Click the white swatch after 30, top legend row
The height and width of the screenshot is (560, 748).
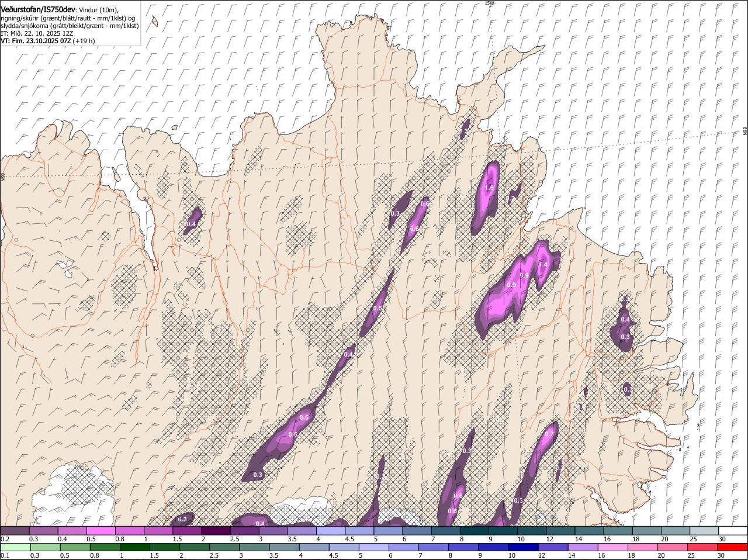[733, 531]
